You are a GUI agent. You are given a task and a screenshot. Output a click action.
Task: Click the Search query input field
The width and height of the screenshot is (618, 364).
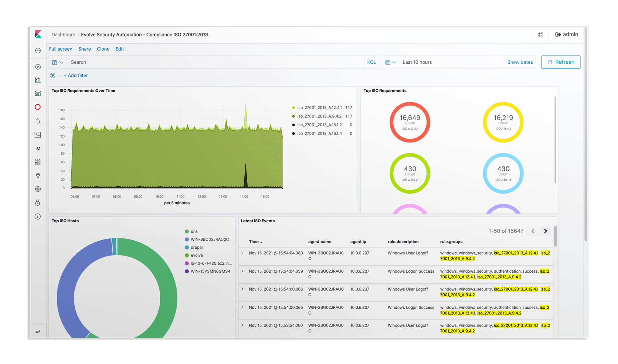coord(216,62)
